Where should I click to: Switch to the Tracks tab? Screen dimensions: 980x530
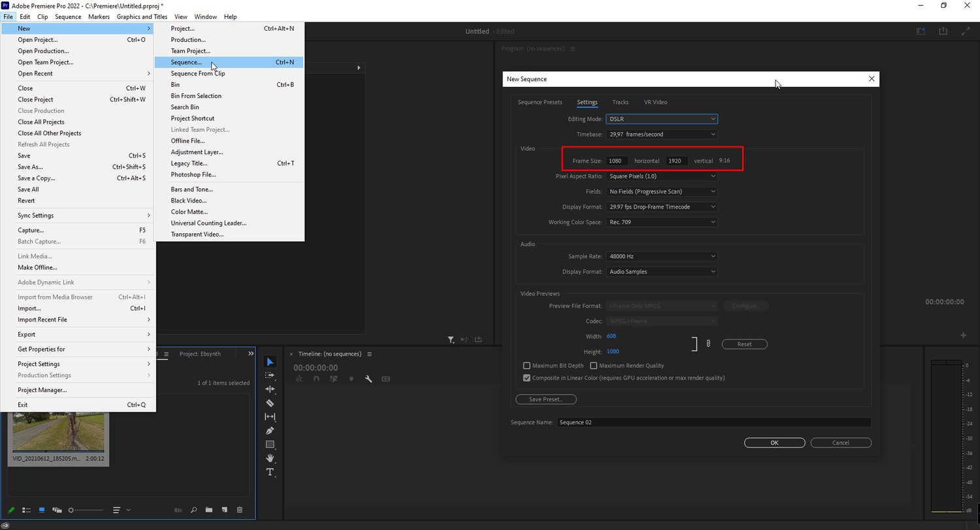(x=620, y=102)
